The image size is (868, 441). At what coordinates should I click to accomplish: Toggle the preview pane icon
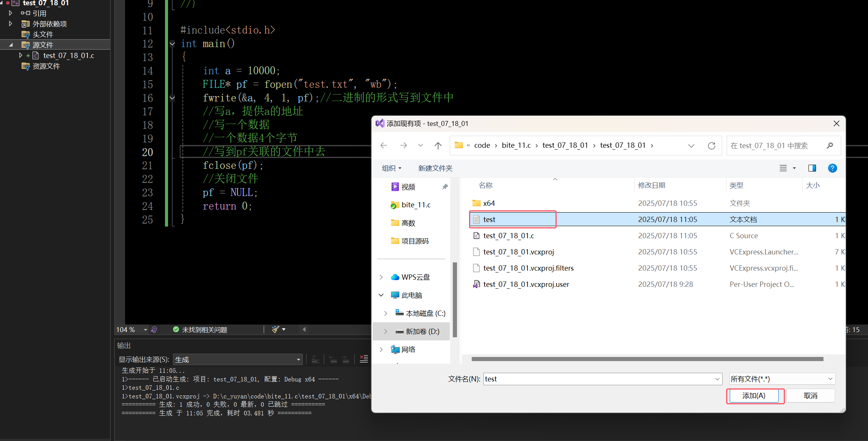(x=812, y=168)
